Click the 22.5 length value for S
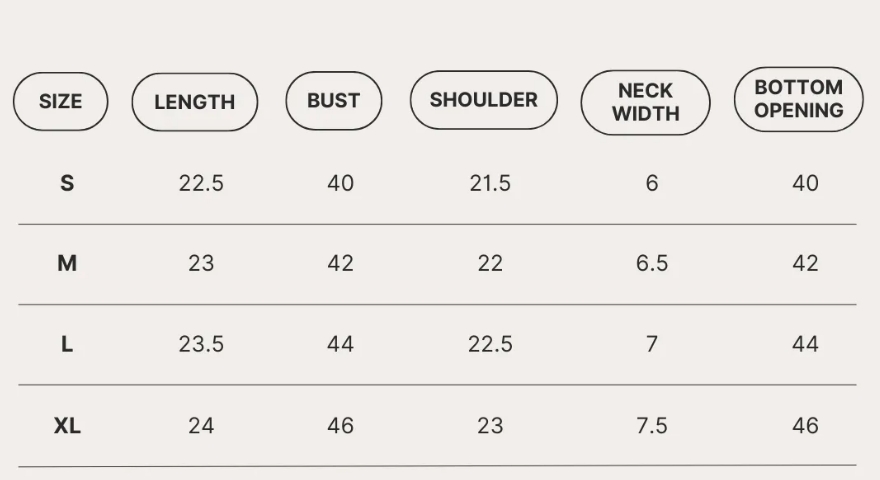 201,184
